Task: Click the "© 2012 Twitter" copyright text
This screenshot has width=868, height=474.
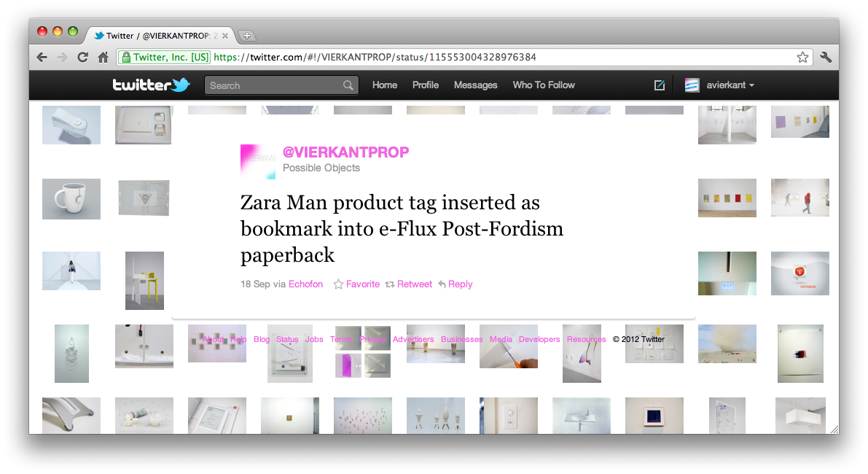Action: pos(638,339)
